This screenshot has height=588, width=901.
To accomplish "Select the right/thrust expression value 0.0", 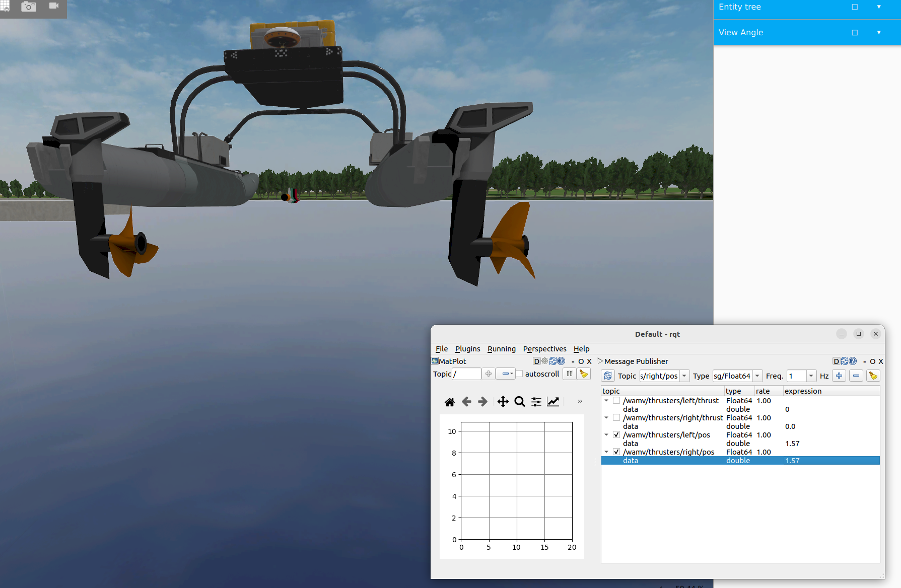I will (x=790, y=426).
